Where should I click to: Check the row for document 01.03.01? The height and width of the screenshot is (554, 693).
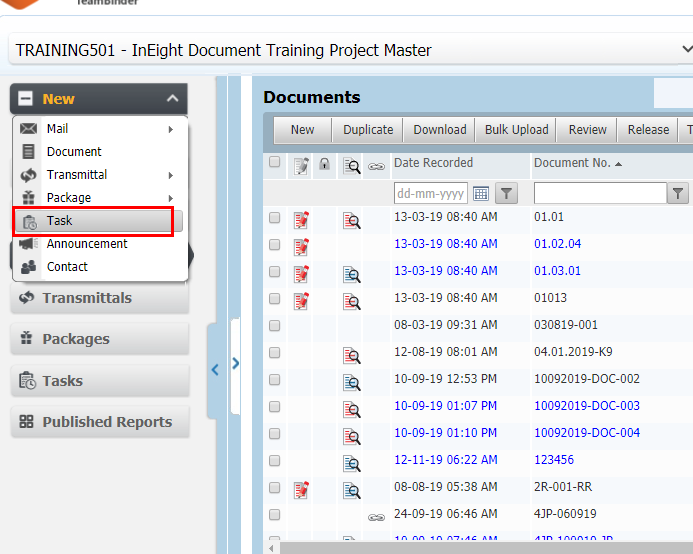274,271
